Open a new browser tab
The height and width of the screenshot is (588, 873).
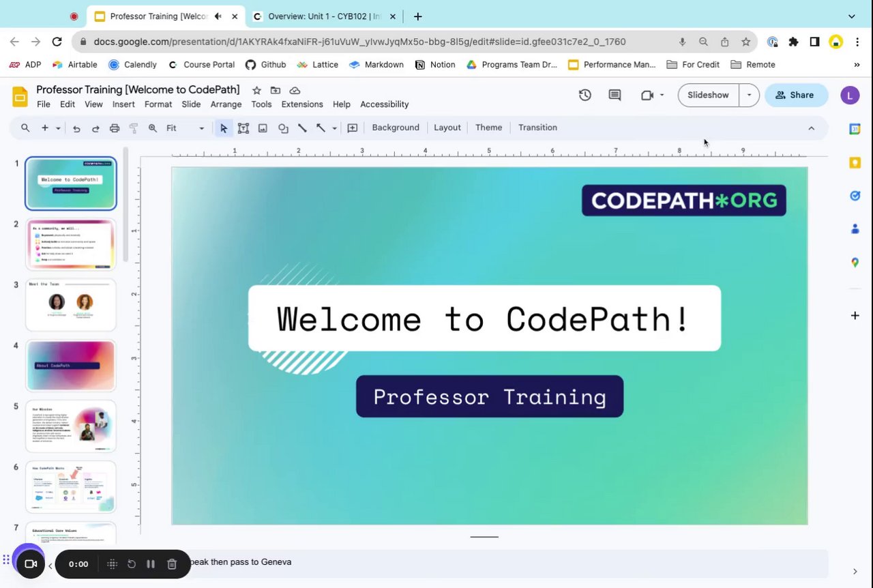[417, 16]
